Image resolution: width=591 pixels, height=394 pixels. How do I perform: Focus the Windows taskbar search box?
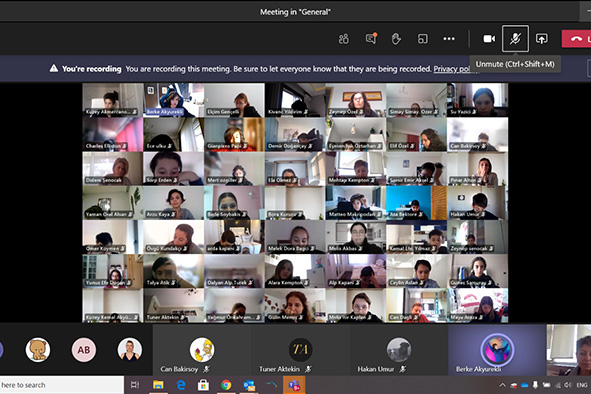(62, 385)
